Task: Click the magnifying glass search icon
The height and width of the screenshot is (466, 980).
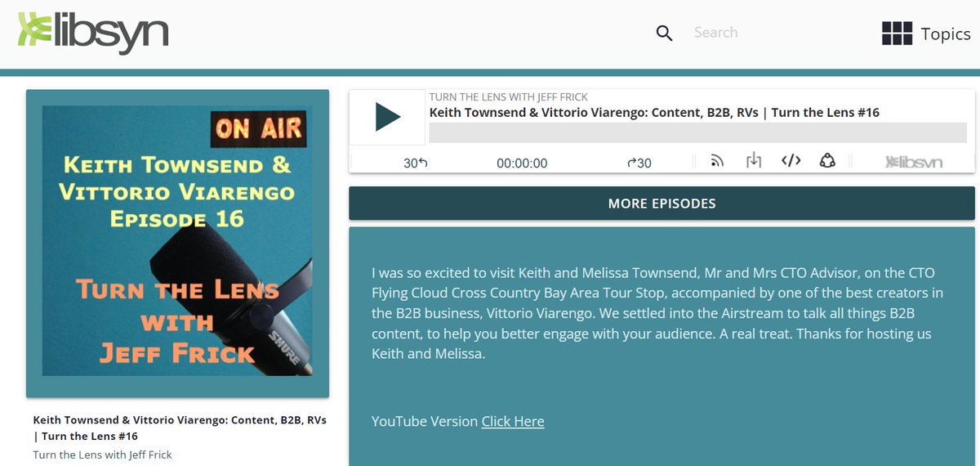Action: 665,33
